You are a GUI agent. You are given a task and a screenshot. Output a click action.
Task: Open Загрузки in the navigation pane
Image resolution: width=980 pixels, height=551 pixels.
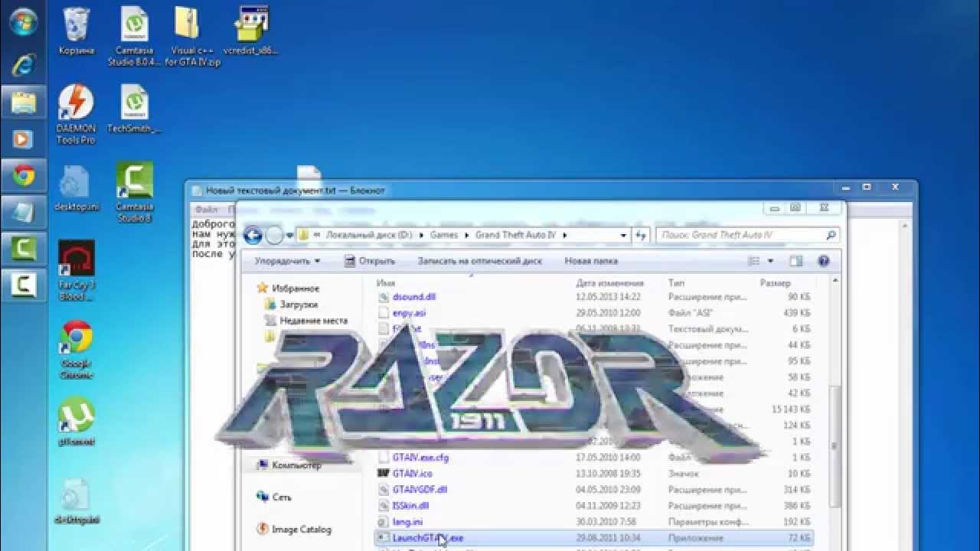(291, 305)
